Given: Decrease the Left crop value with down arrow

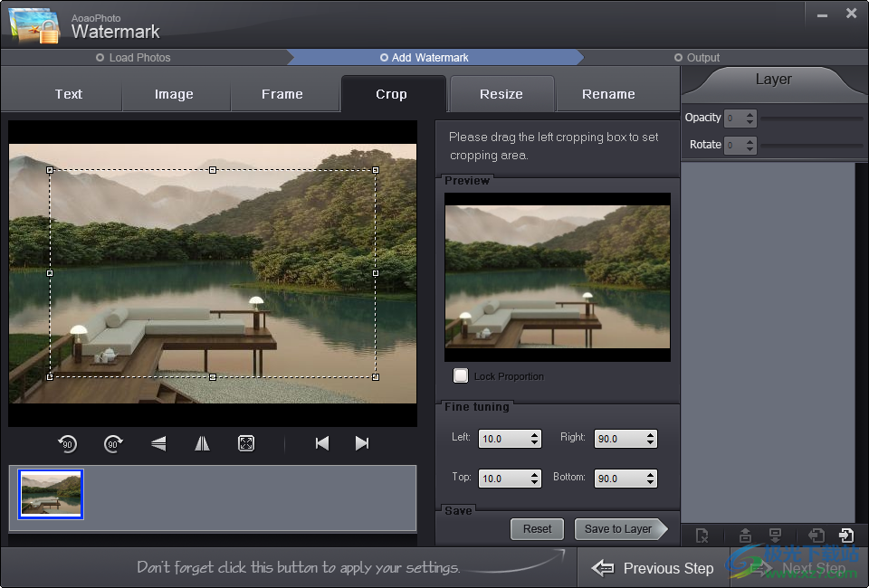Looking at the screenshot, I should pyautogui.click(x=534, y=442).
